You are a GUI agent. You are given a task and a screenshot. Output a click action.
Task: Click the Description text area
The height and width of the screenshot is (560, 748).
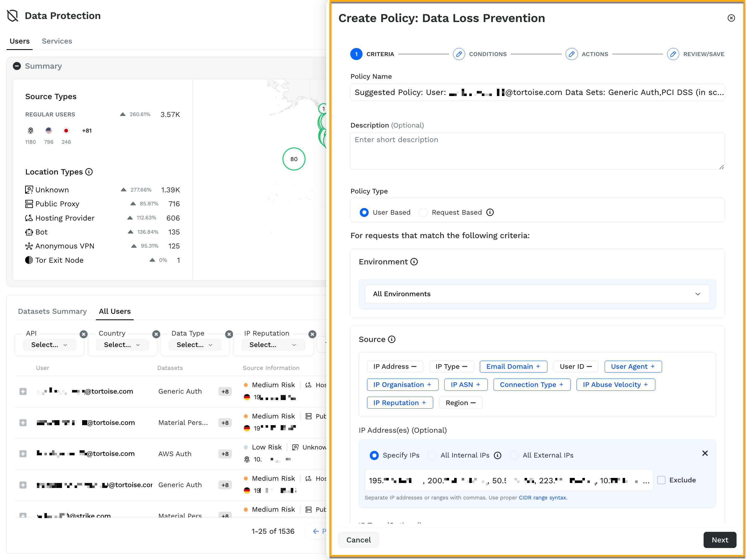(537, 151)
